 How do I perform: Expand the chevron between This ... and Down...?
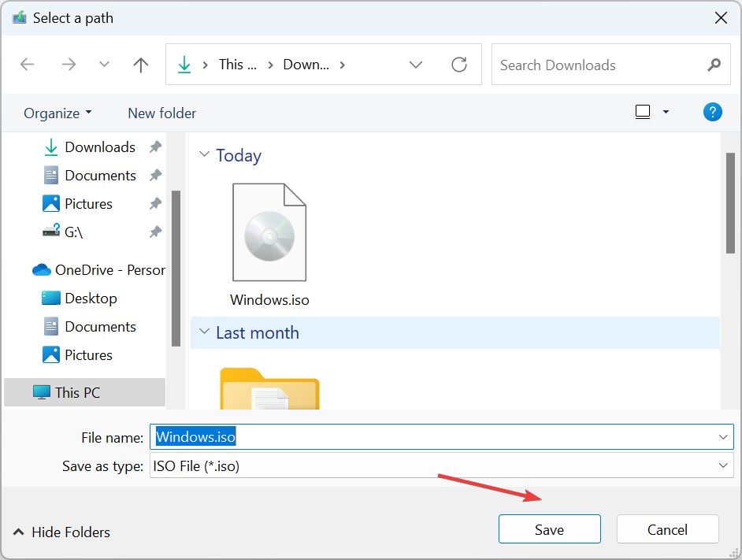(x=271, y=65)
